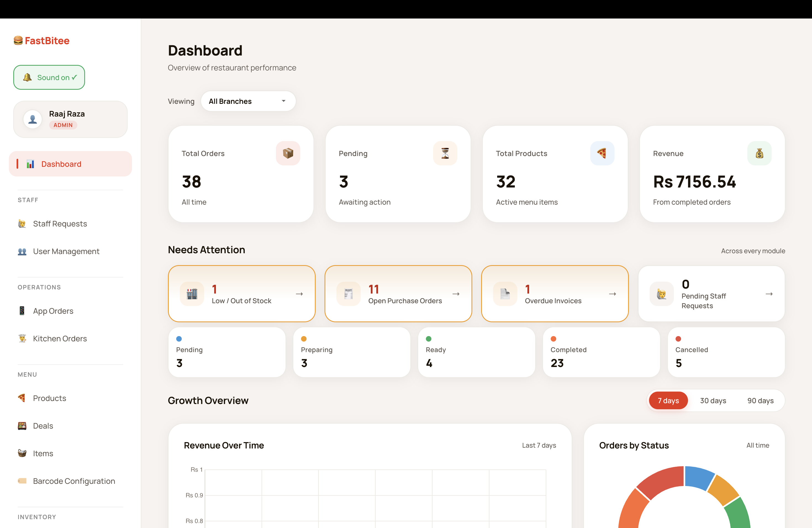
Task: Click the Pending Staff Requests person icon
Action: coord(662,294)
